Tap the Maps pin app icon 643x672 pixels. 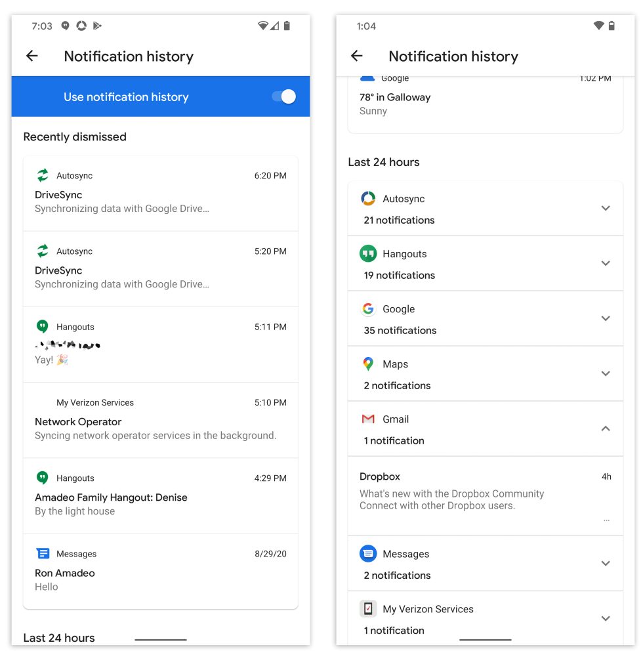point(368,364)
